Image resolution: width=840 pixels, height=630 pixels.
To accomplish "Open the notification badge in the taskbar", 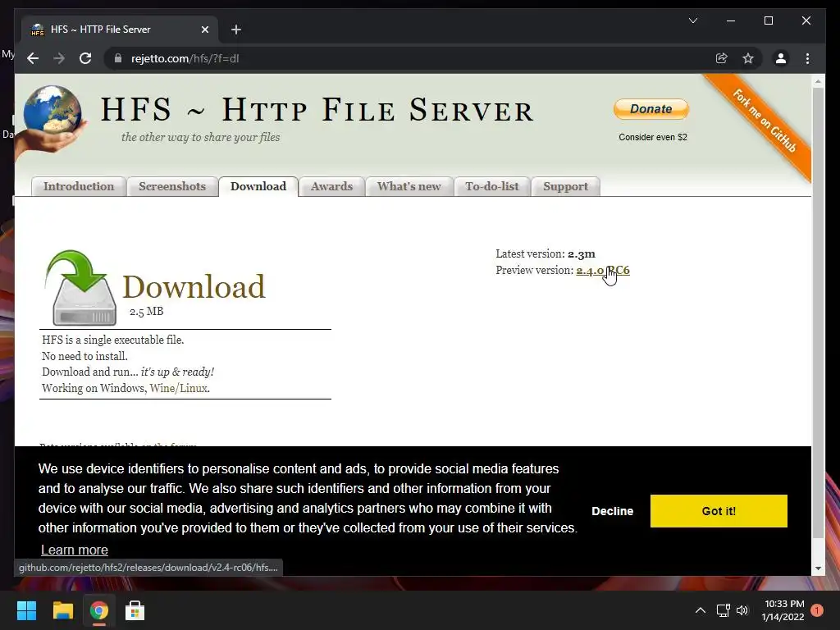I will pyautogui.click(x=816, y=610).
